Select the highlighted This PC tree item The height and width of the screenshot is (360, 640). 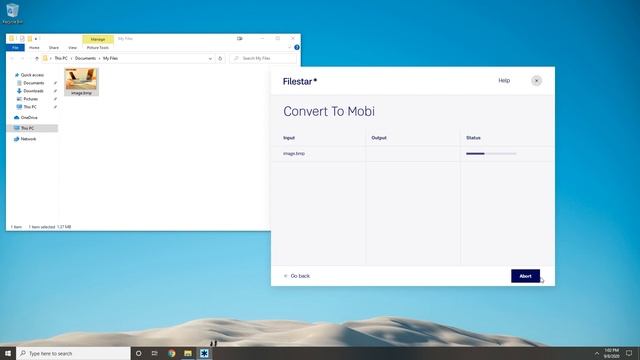click(32, 128)
